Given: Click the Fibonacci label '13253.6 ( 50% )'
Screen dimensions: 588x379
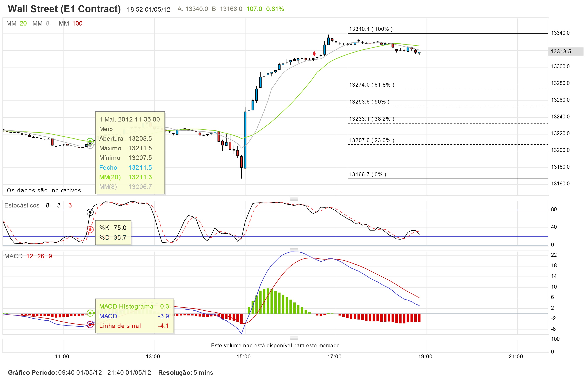Looking at the screenshot, I should pyautogui.click(x=369, y=102).
